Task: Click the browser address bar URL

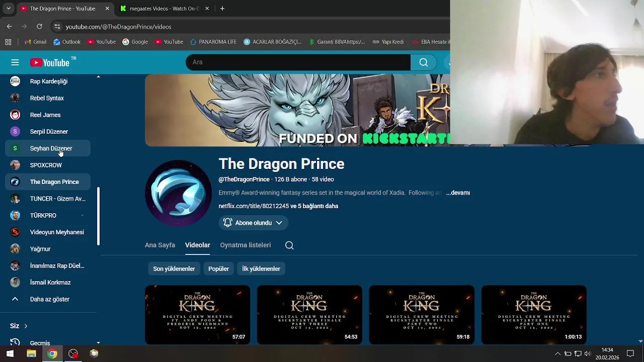Action: point(119,27)
